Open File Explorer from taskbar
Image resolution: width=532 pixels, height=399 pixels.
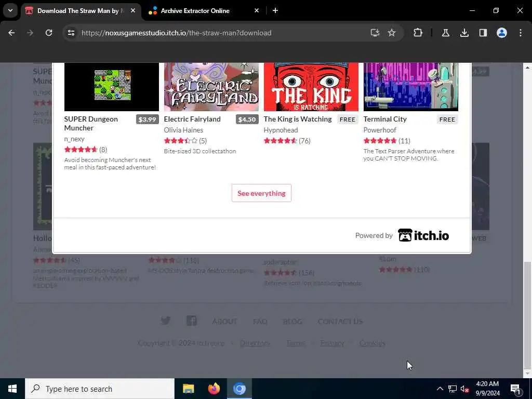point(188,389)
